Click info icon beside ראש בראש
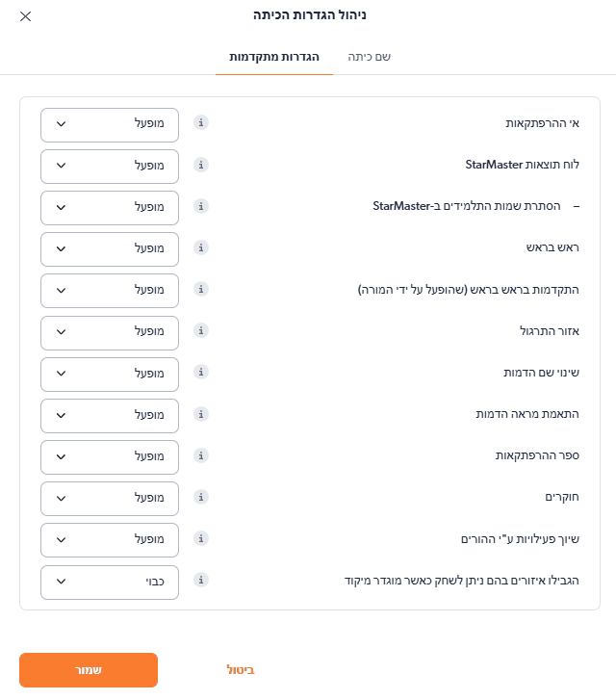The image size is (616, 700). click(201, 247)
